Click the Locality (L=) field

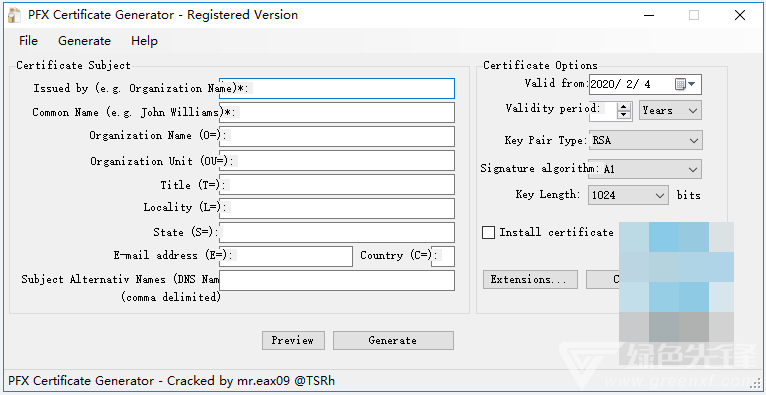click(x=337, y=208)
